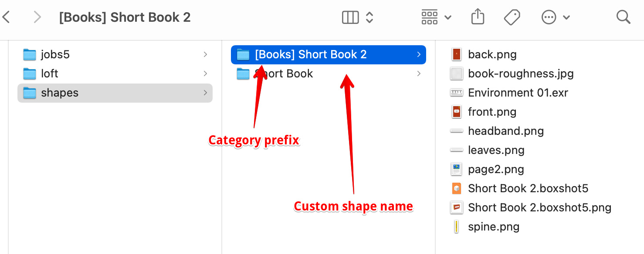Click the More actions ellipsis icon

point(549,17)
